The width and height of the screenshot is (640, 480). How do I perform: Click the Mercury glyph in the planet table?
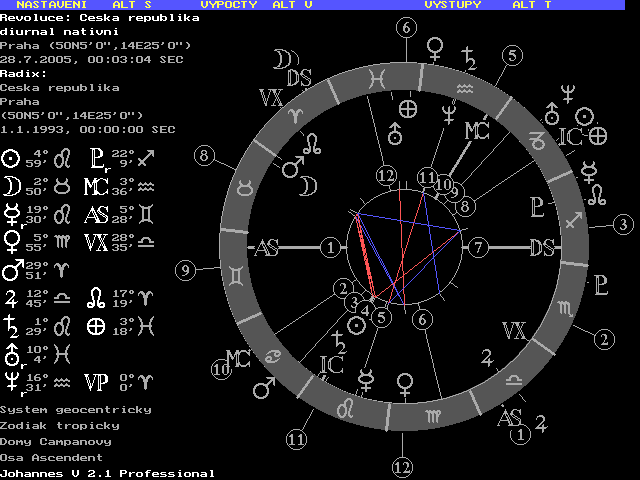[x=11, y=213]
